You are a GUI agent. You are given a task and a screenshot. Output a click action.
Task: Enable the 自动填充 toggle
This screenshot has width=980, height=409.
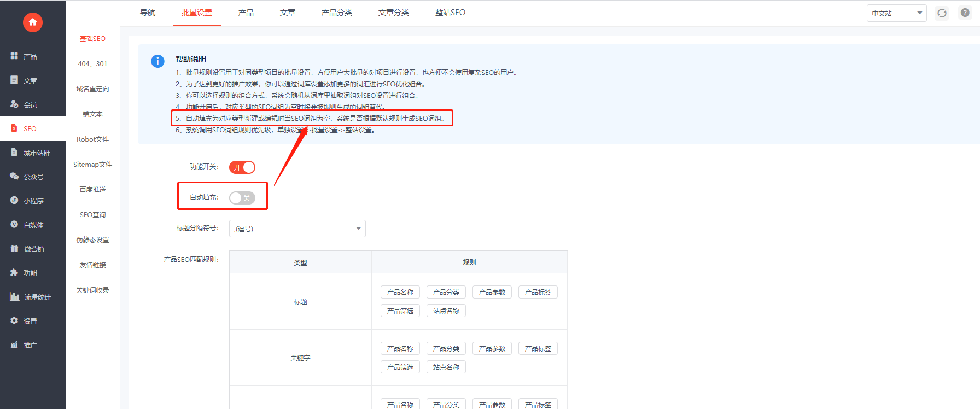(242, 198)
